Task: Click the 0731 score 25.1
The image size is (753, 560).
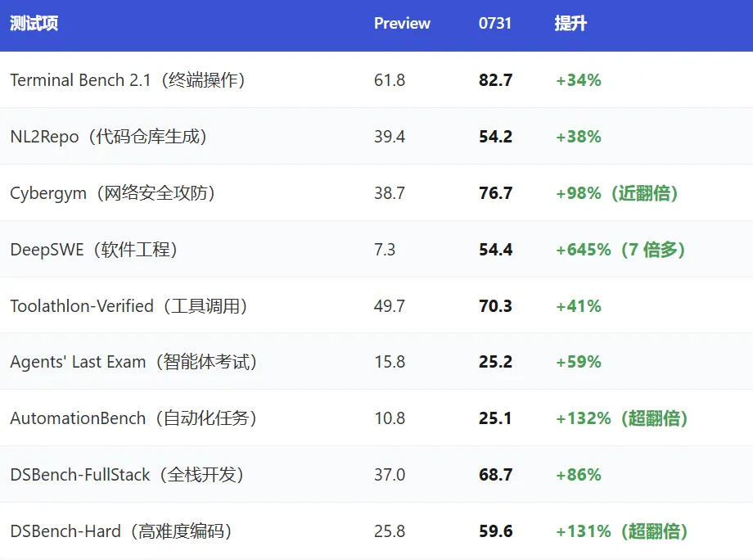Action: pos(495,418)
